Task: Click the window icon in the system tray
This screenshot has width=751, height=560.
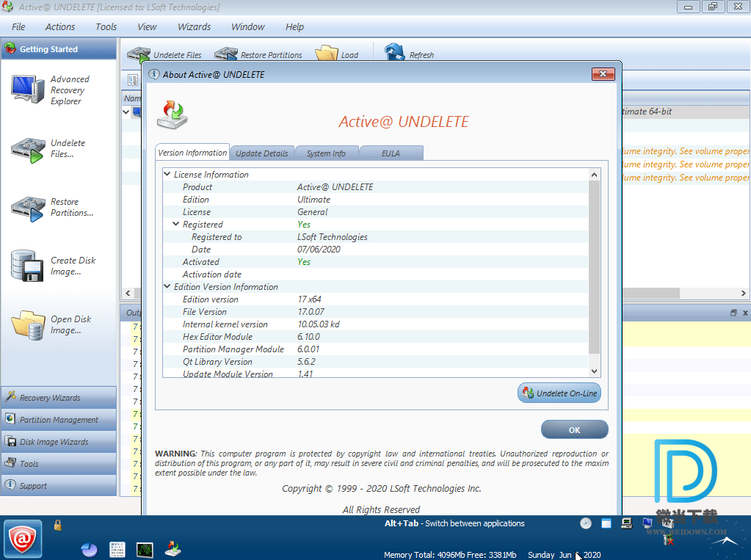Action: [x=606, y=523]
